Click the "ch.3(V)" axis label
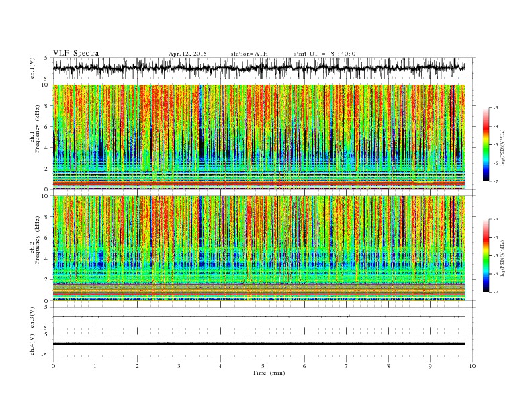The image size is (532, 411). pyautogui.click(x=32, y=318)
